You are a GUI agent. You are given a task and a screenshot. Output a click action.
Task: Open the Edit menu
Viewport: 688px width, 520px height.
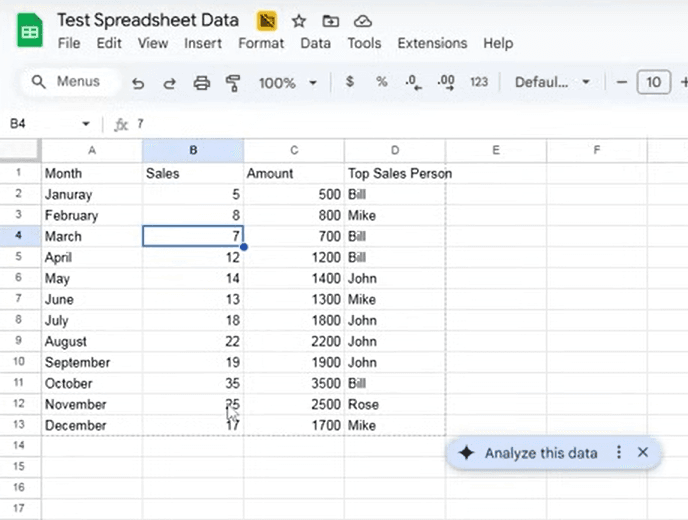click(x=109, y=43)
